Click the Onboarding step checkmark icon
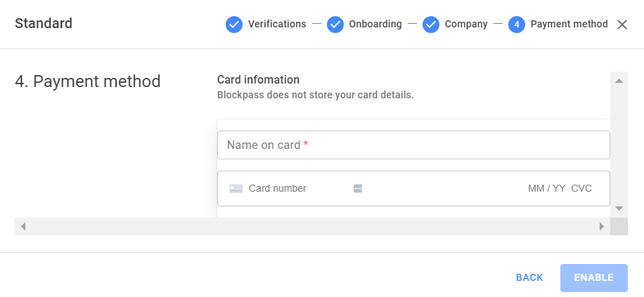Screen dimensions: 644x297 (x=335, y=25)
